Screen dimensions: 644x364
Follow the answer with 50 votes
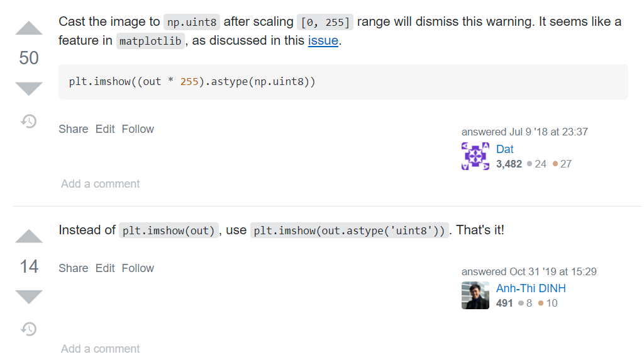(x=138, y=129)
